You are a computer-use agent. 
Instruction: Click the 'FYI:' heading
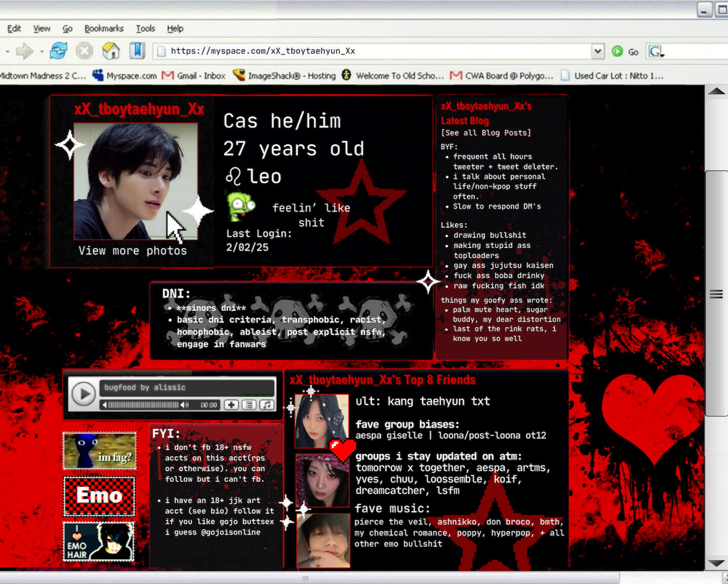pyautogui.click(x=166, y=434)
